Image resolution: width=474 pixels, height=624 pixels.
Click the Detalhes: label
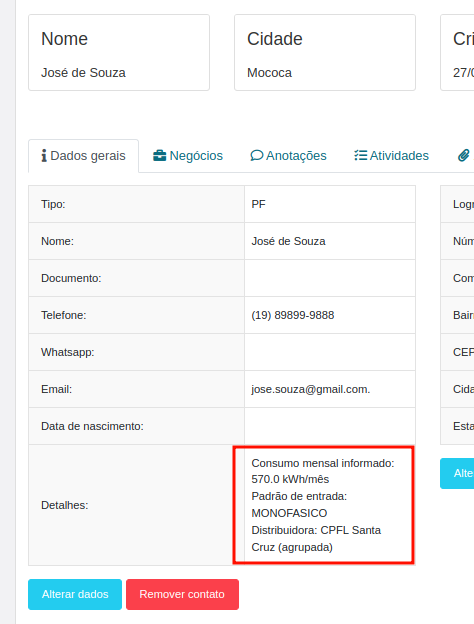[x=64, y=505]
